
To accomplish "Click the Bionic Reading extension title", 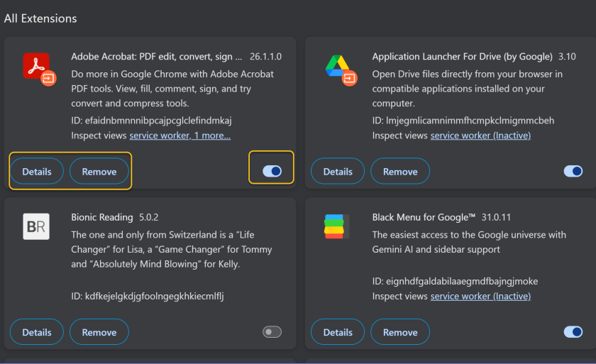I will click(x=102, y=217).
